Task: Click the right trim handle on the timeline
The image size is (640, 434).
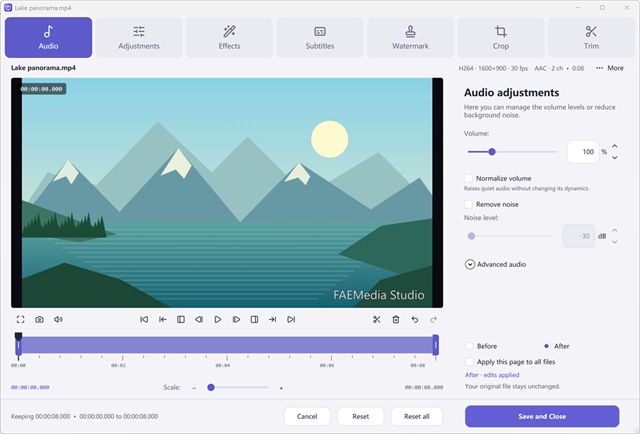Action: click(x=436, y=345)
